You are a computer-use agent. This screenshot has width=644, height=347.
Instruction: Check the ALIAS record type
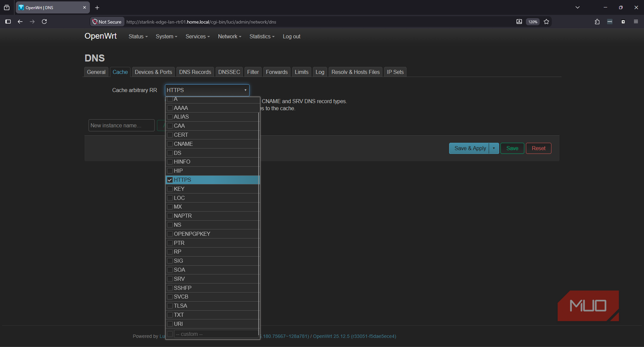[x=170, y=117]
